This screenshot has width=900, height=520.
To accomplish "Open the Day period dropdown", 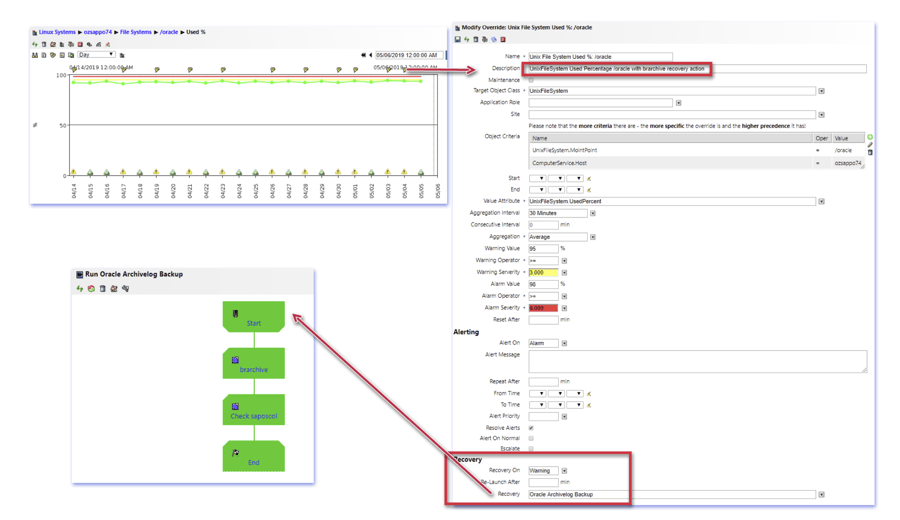I will tap(97, 55).
